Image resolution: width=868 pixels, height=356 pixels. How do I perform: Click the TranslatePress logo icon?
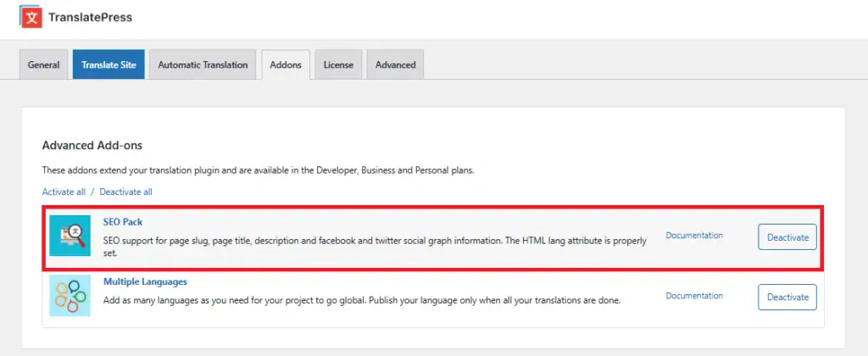pyautogui.click(x=31, y=17)
